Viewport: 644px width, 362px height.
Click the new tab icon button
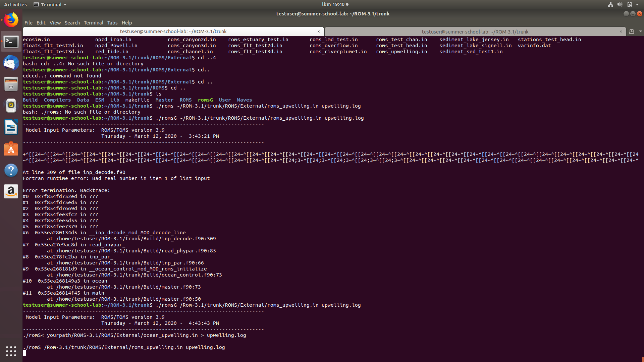pos(632,32)
